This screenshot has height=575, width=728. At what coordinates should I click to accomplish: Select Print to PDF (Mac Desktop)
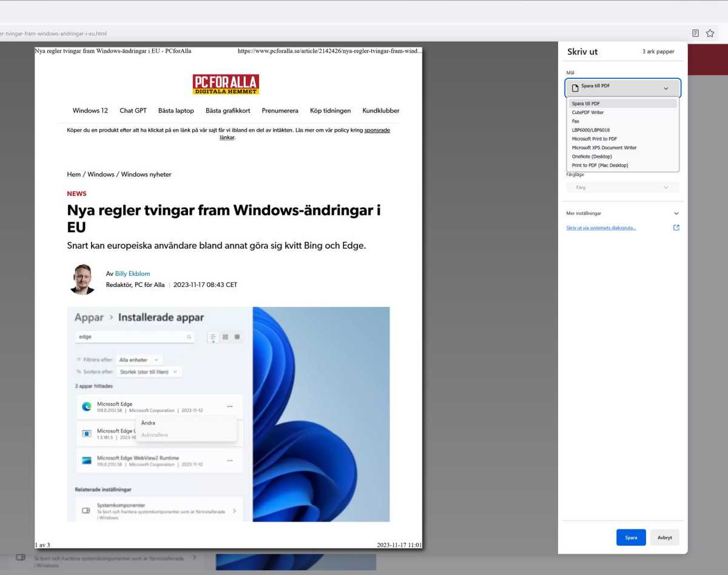(x=622, y=165)
